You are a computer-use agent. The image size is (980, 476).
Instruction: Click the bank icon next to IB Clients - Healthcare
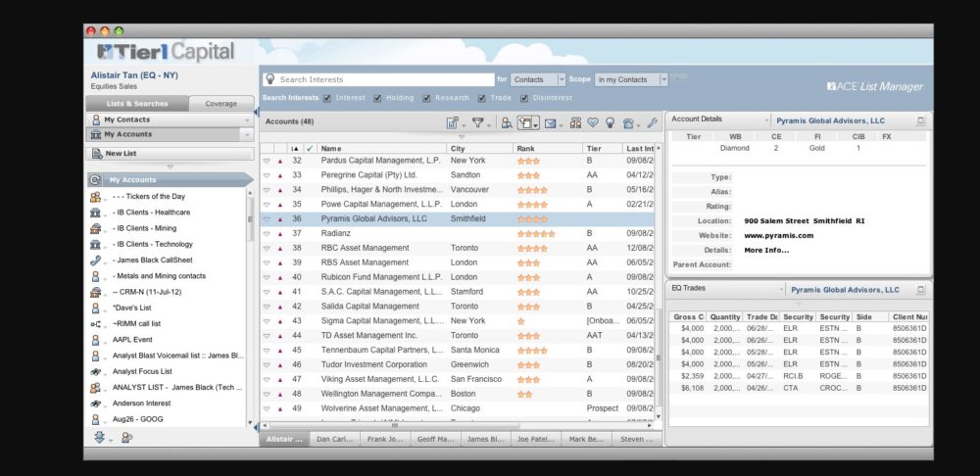click(x=95, y=213)
